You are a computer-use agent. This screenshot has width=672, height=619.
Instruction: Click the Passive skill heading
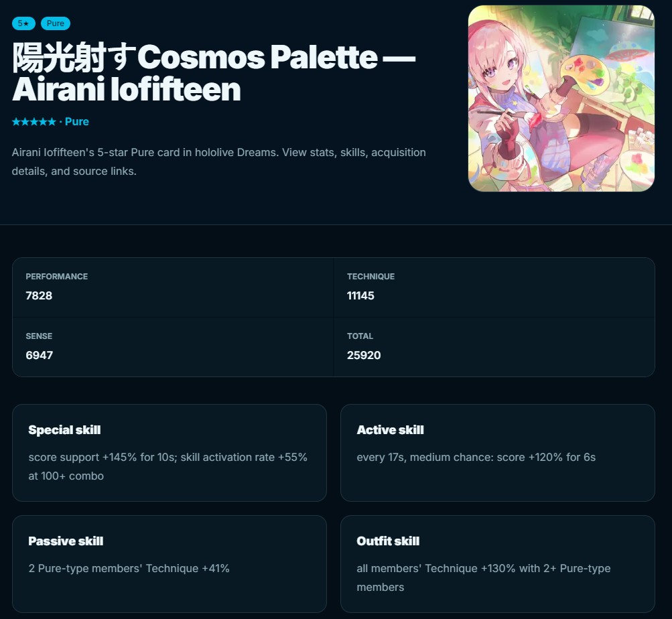(66, 541)
